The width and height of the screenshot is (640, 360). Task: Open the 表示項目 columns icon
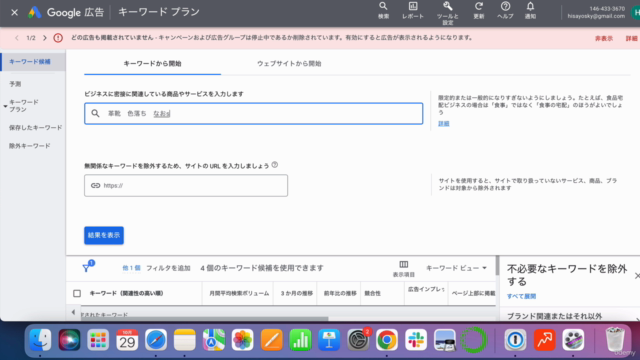(x=404, y=269)
